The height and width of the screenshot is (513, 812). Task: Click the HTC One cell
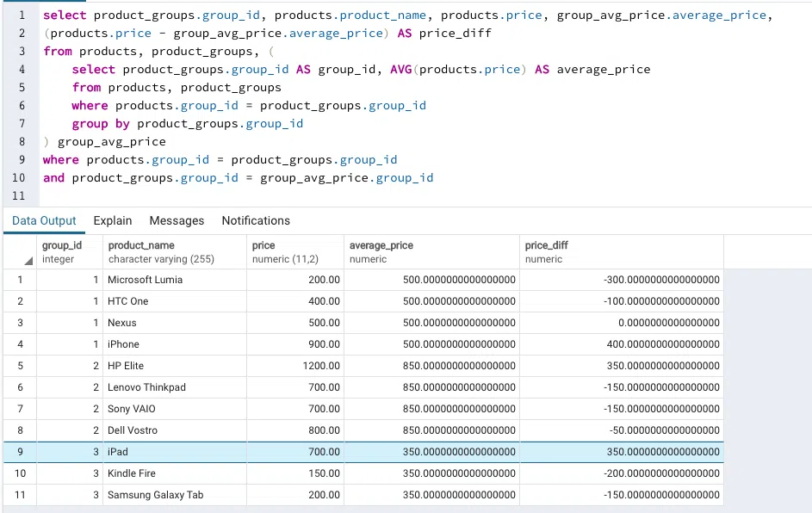tap(175, 301)
